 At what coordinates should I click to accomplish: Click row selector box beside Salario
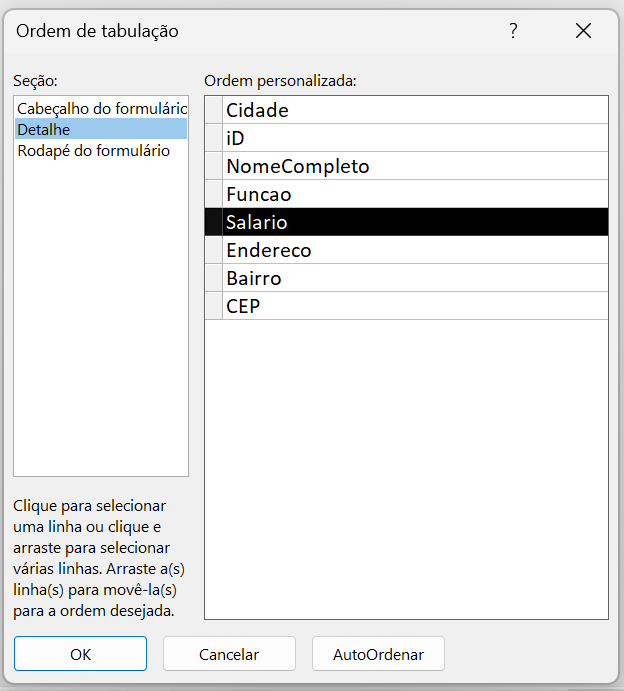pos(213,222)
